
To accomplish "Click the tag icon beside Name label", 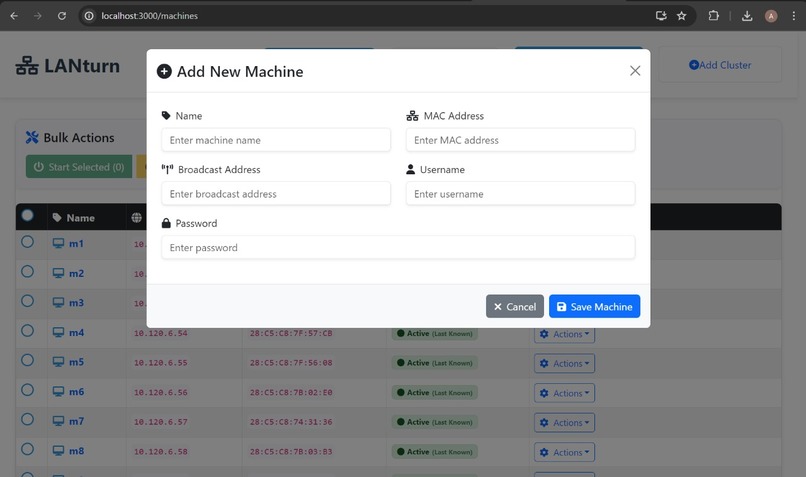I will (x=166, y=116).
